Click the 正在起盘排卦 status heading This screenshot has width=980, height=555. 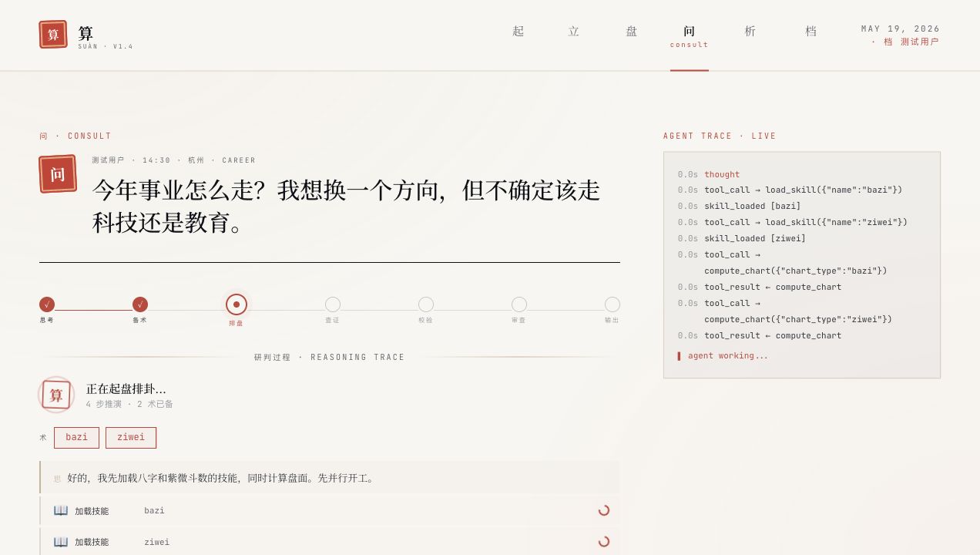126,389
